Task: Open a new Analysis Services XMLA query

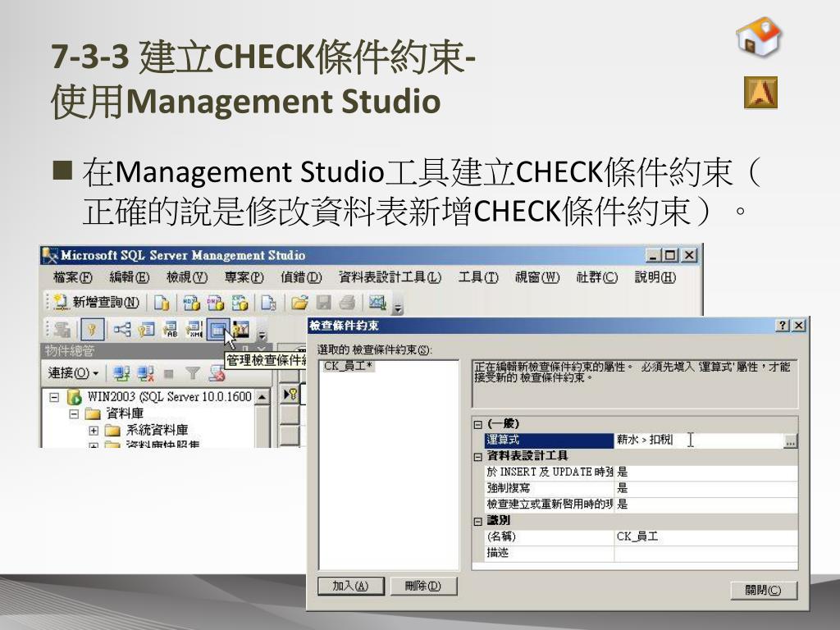Action: click(240, 303)
